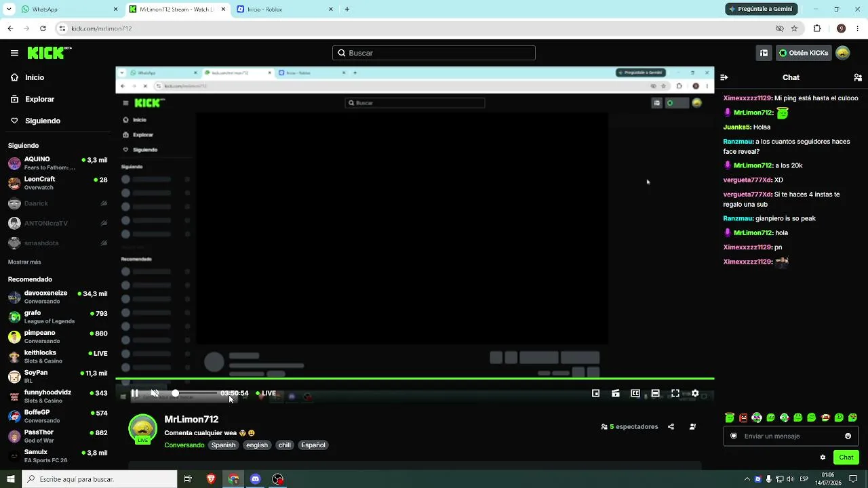Pause the live stream
The image size is (868, 488).
coord(135,393)
